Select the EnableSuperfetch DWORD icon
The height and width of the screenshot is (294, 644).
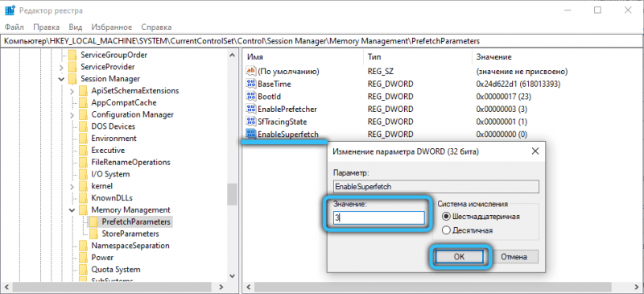pos(250,134)
